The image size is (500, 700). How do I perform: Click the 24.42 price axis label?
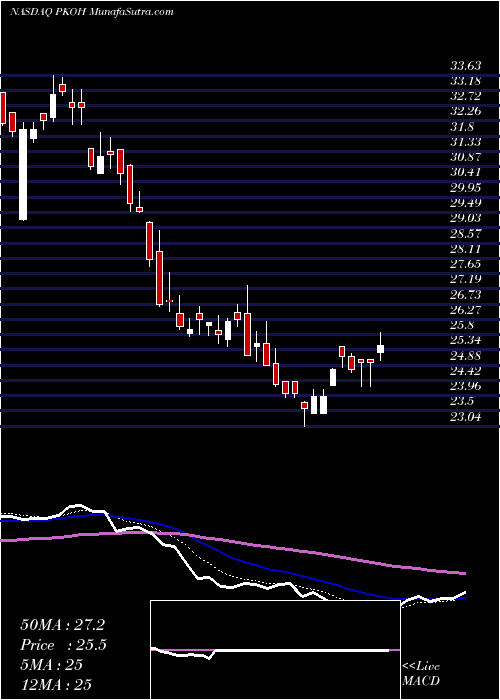466,371
